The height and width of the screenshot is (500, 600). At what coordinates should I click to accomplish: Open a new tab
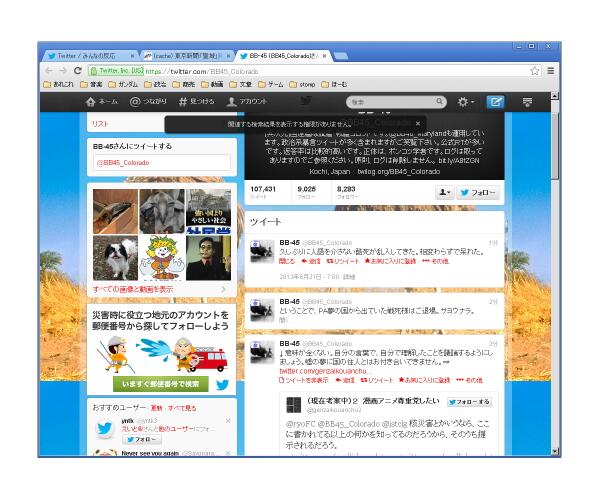pyautogui.click(x=341, y=56)
